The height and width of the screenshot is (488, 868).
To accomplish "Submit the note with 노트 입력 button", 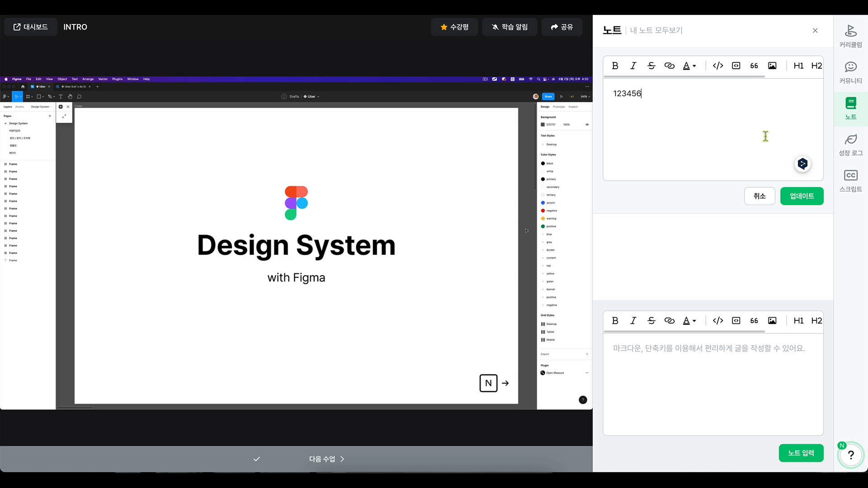I will [801, 453].
